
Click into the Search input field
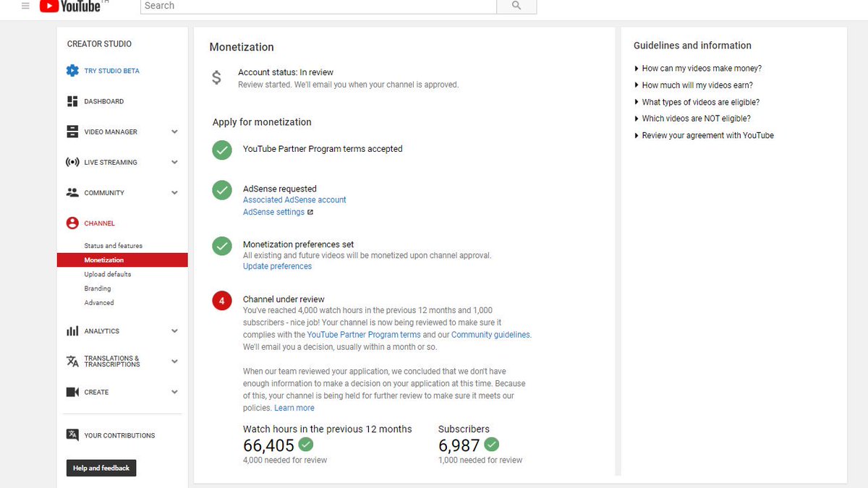pyautogui.click(x=318, y=6)
